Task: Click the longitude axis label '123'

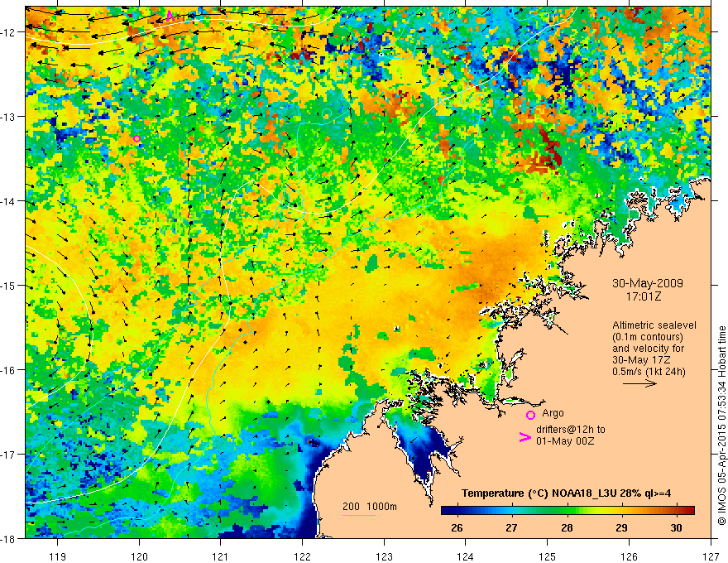Action: 384,556
